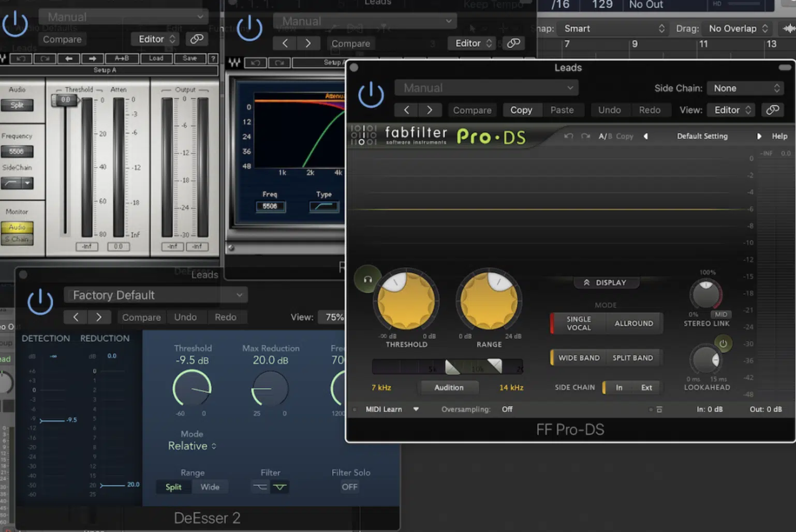Click link chain icon in leftmost Waves window
Screen dimensions: 796x532
(197, 39)
